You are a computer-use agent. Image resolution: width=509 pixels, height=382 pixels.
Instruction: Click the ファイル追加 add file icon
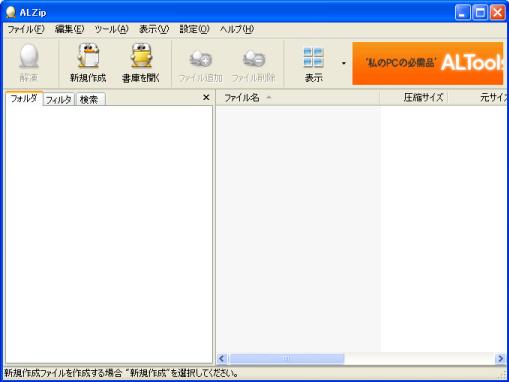pyautogui.click(x=201, y=59)
